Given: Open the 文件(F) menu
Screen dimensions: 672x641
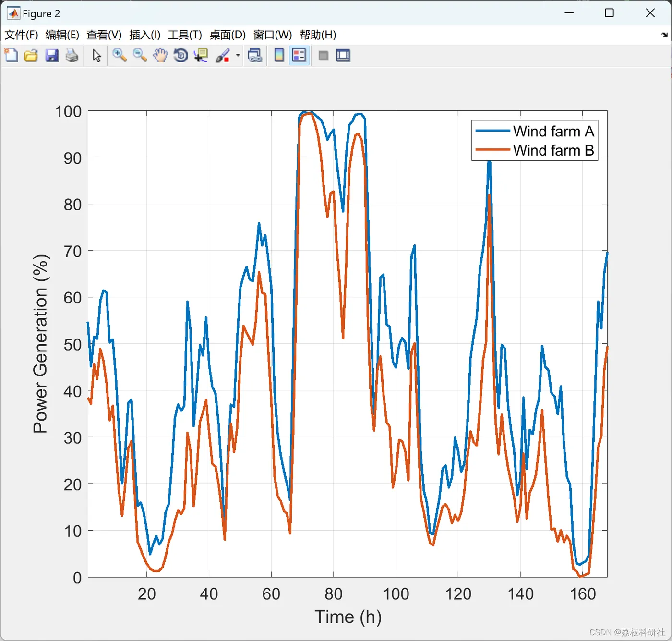Looking at the screenshot, I should point(21,35).
